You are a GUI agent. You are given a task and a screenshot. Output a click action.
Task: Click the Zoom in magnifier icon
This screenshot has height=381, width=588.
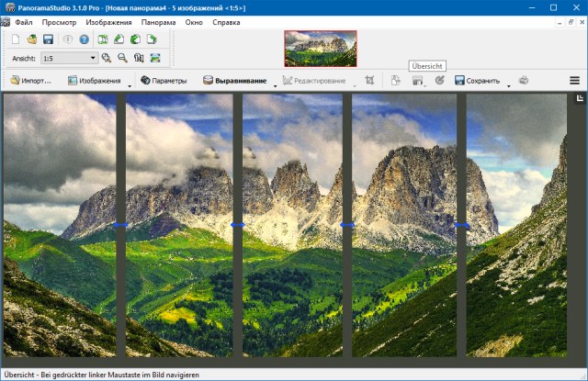107,58
